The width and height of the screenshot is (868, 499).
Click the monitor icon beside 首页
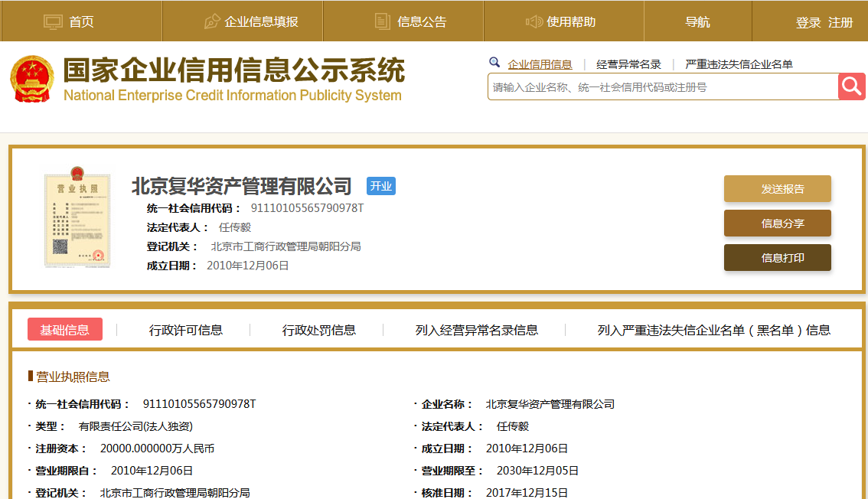[53, 22]
